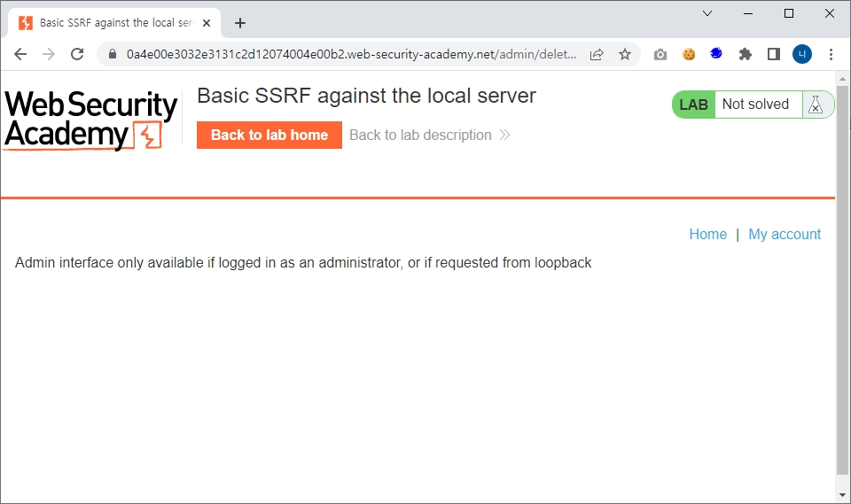The width and height of the screenshot is (851, 504).
Task: Click the page heading 'Basic SSRF against the local server'
Action: click(366, 96)
